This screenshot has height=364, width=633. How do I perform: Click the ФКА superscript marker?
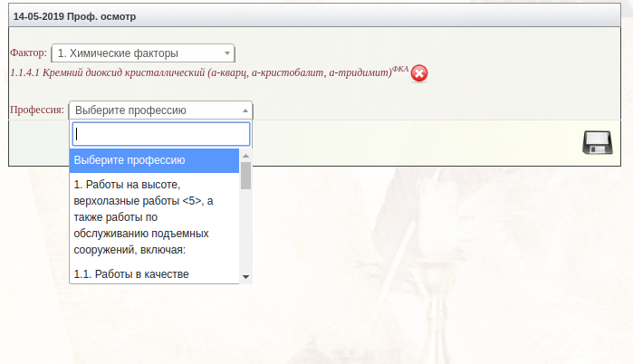tap(399, 68)
